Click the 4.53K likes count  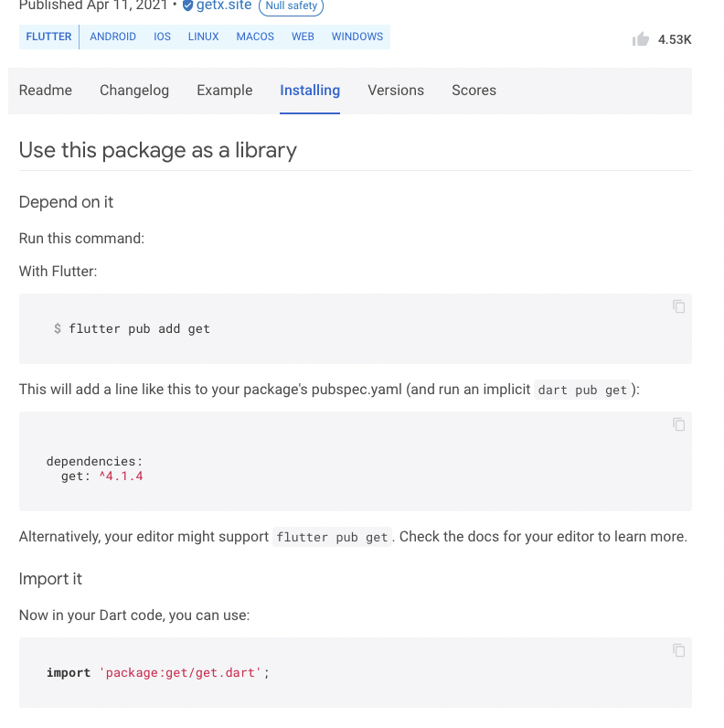pyautogui.click(x=675, y=39)
